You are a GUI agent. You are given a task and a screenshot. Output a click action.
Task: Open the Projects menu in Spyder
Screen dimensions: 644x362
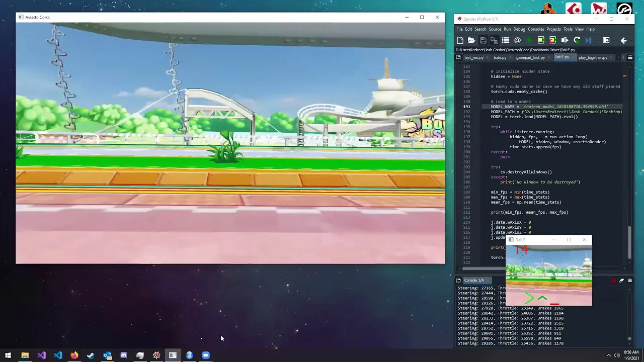[x=553, y=29]
